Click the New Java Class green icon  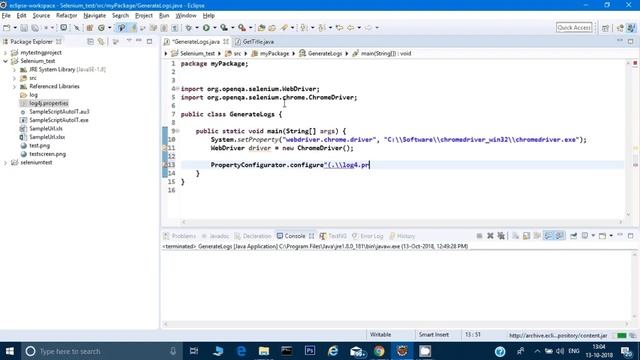point(101,28)
